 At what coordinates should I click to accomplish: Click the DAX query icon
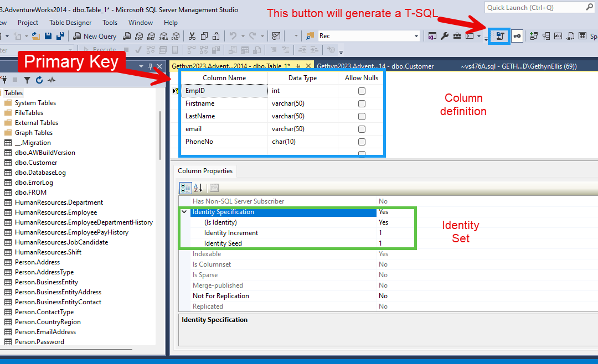pyautogui.click(x=176, y=36)
